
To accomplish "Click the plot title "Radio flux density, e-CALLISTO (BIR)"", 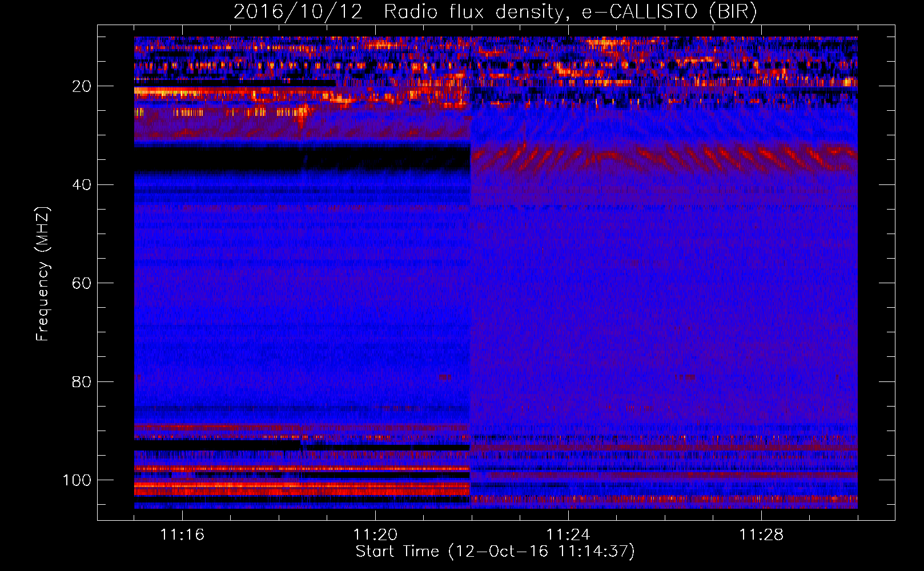I will coord(571,11).
